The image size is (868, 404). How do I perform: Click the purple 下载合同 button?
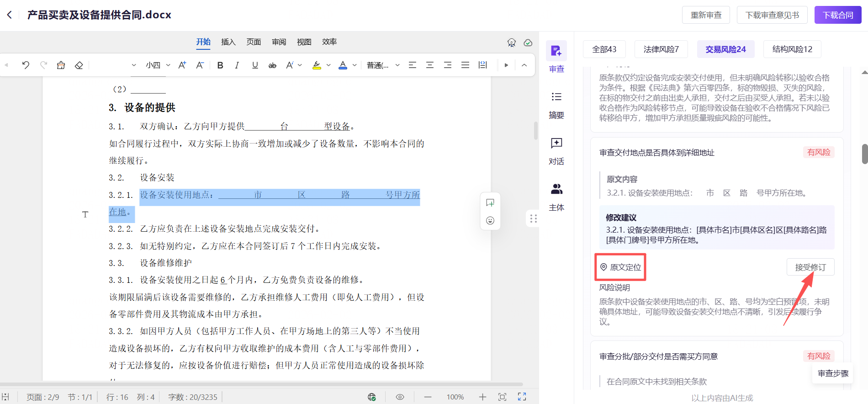click(838, 15)
